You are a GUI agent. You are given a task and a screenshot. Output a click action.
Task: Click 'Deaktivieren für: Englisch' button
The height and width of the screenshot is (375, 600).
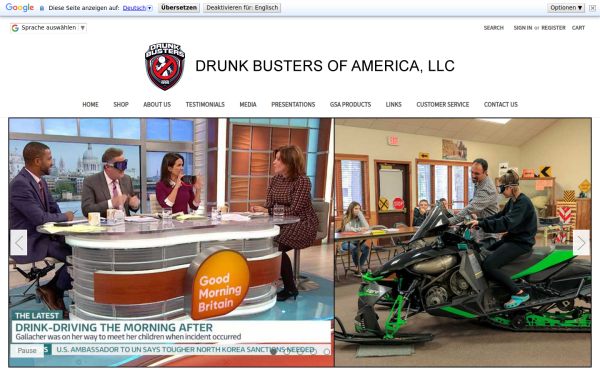[242, 8]
